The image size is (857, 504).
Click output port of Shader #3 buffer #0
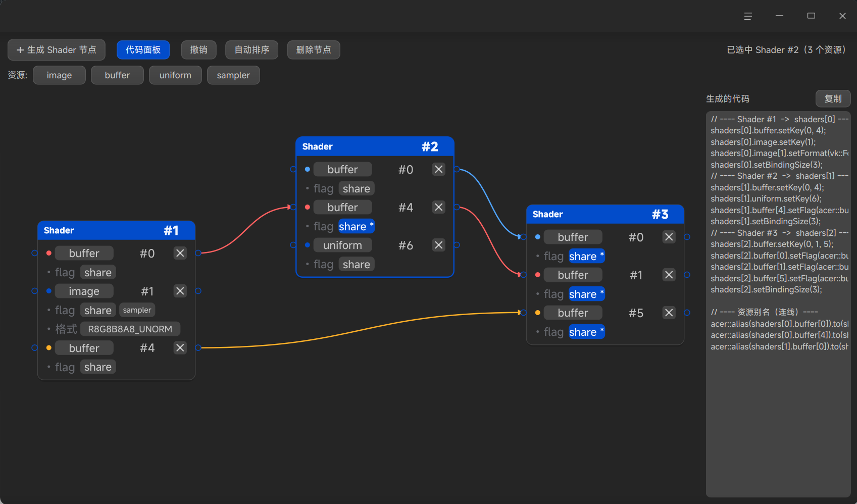(687, 237)
